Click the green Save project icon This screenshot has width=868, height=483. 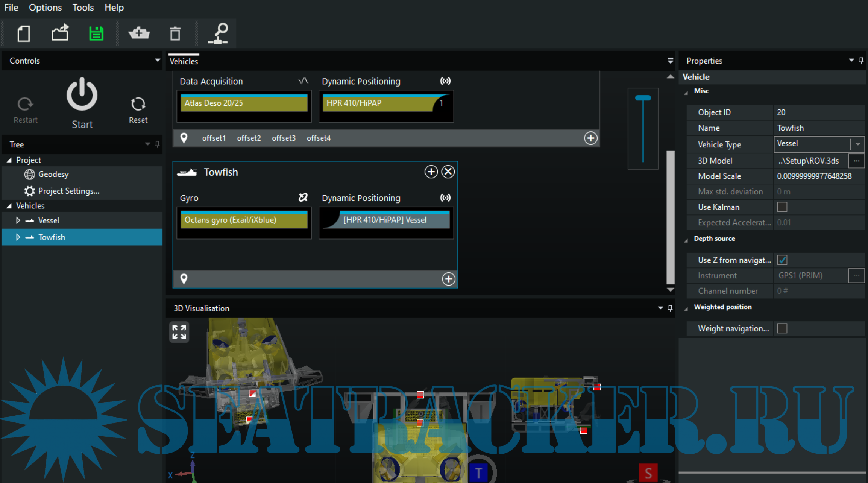pyautogui.click(x=96, y=34)
